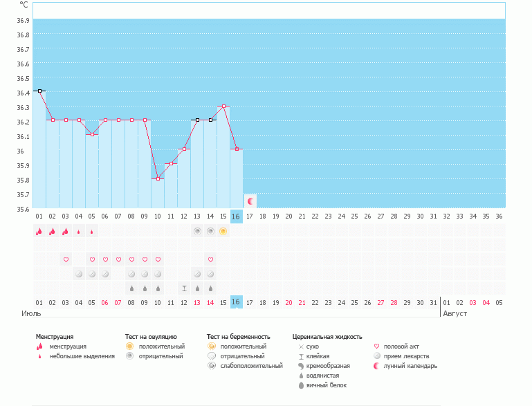Click the medication pill icon on day 13
This screenshot has height=406, width=532.
coord(197,274)
